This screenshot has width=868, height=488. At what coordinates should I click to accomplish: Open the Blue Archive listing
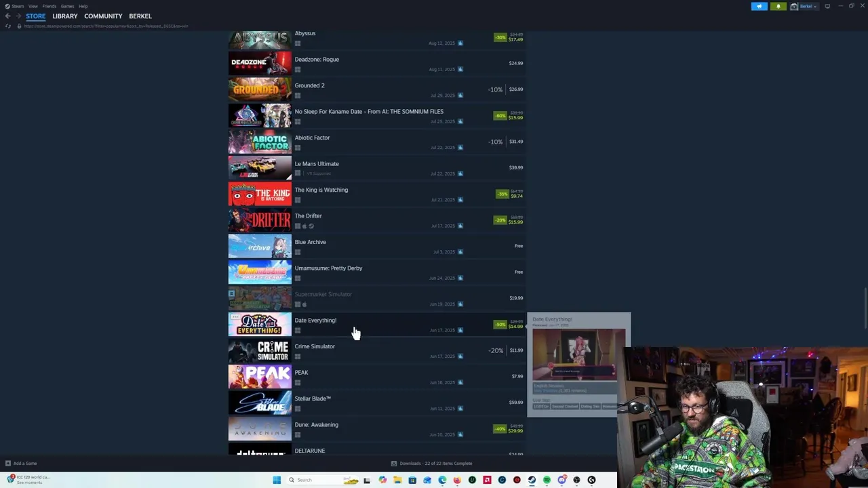click(377, 246)
